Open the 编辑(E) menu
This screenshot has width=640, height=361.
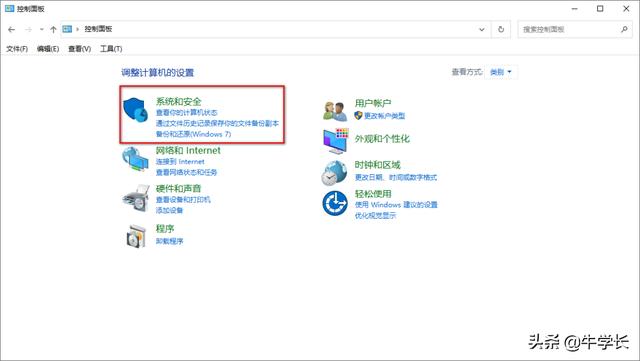(48, 49)
